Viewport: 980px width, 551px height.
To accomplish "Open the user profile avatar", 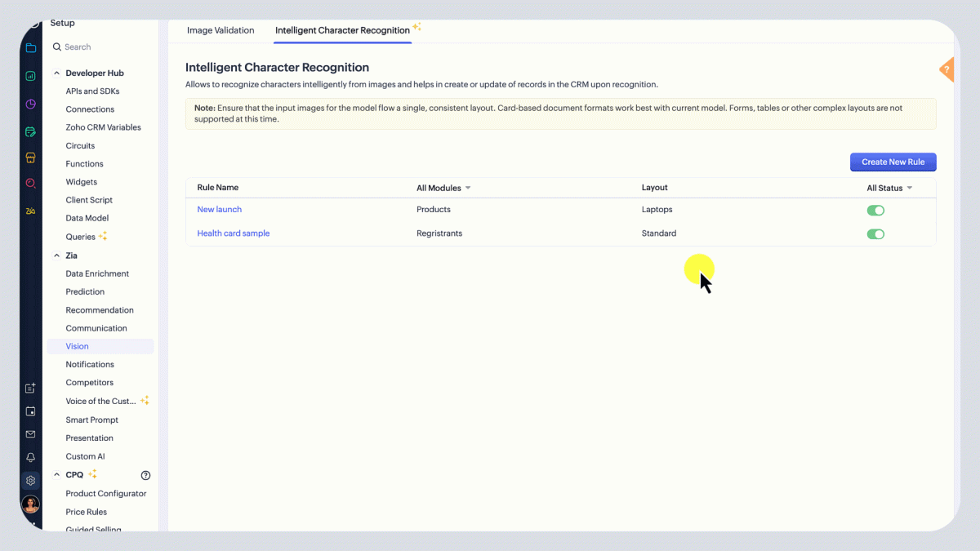I will [30, 504].
